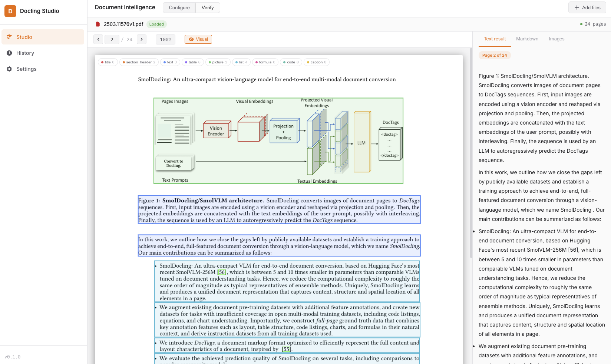Toggle the title label filter chip
611x364 pixels.
click(x=108, y=62)
